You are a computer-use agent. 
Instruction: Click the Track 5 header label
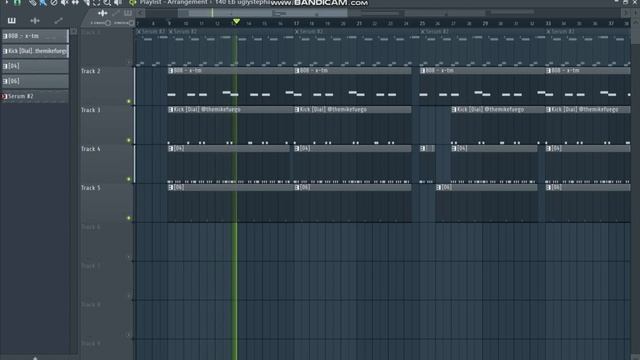(x=90, y=188)
